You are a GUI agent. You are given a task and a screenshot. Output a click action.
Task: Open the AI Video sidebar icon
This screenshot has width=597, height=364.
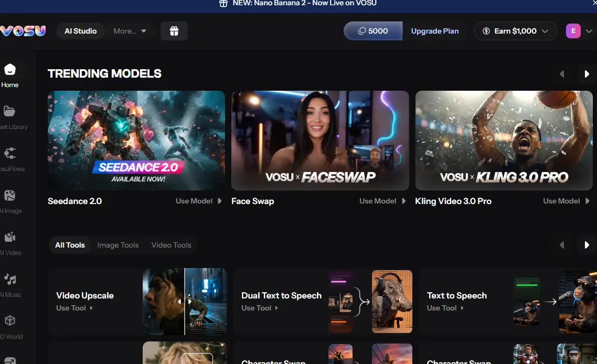10,237
